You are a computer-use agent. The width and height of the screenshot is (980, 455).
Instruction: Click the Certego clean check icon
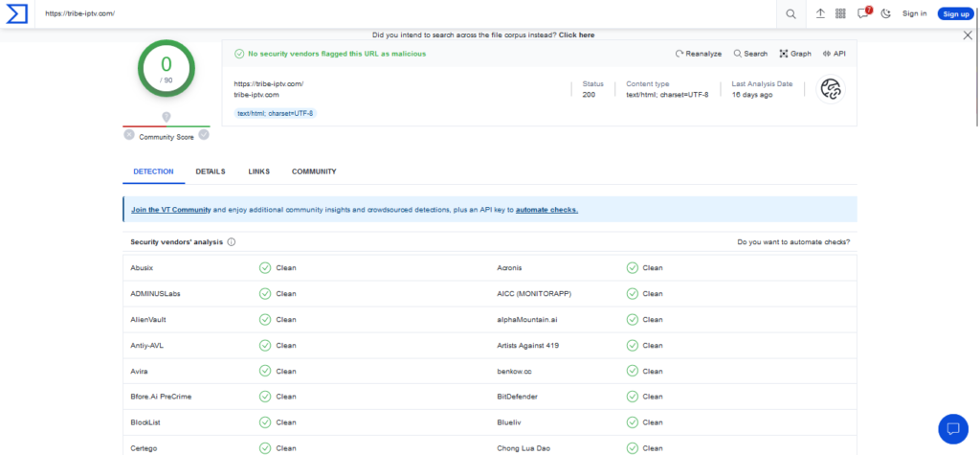(265, 448)
